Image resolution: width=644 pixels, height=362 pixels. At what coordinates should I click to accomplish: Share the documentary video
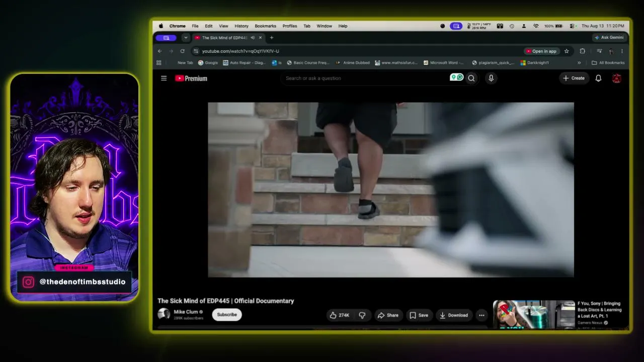[387, 315]
